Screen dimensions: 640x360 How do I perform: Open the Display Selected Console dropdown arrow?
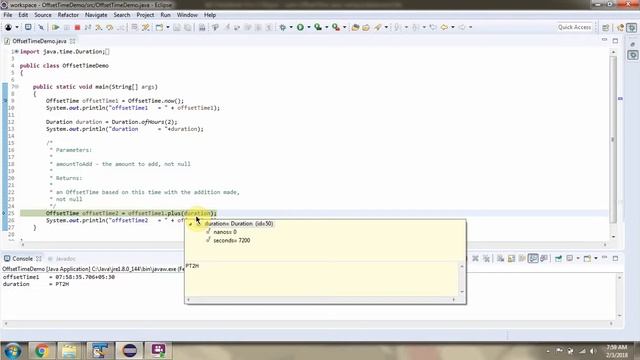pos(578,258)
